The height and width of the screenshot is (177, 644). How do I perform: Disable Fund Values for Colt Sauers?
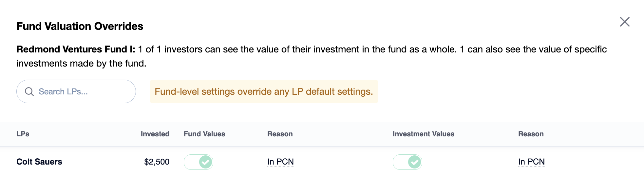(199, 162)
